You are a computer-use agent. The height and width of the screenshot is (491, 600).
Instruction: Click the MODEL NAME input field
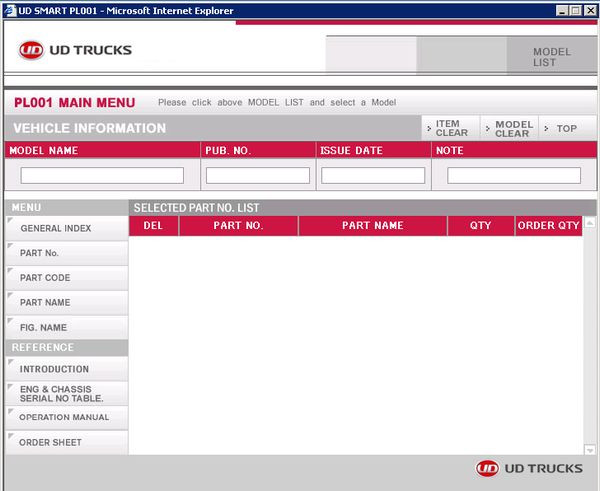point(102,175)
